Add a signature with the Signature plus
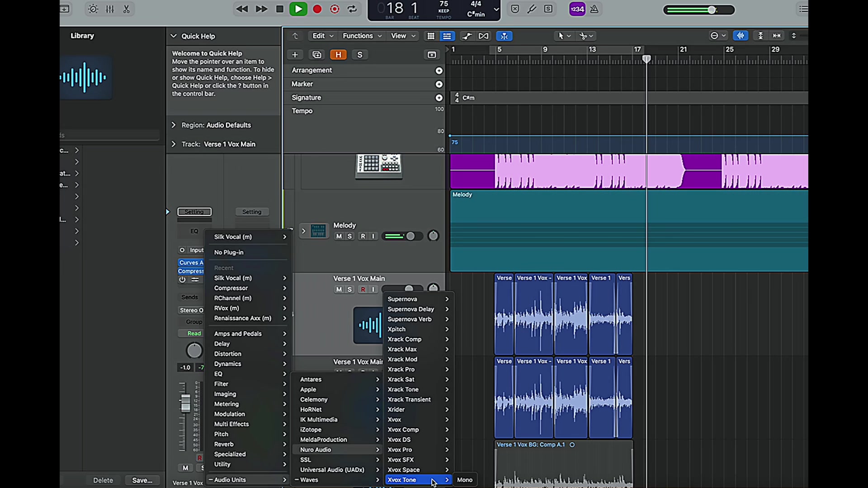This screenshot has width=868, height=488. (439, 98)
